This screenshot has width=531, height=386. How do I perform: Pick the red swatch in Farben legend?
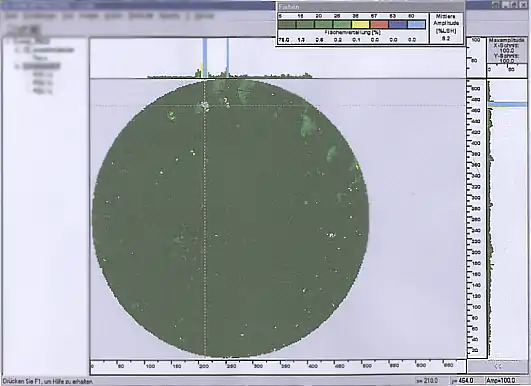point(379,25)
